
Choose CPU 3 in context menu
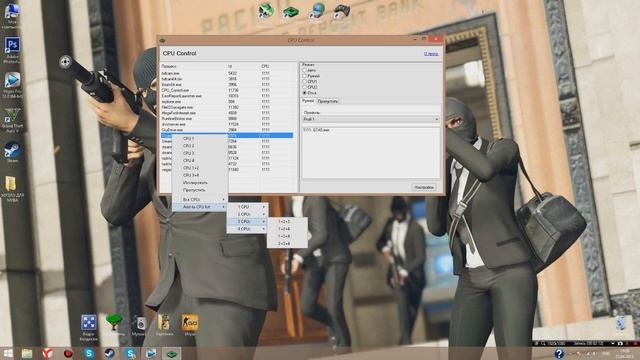click(x=200, y=153)
